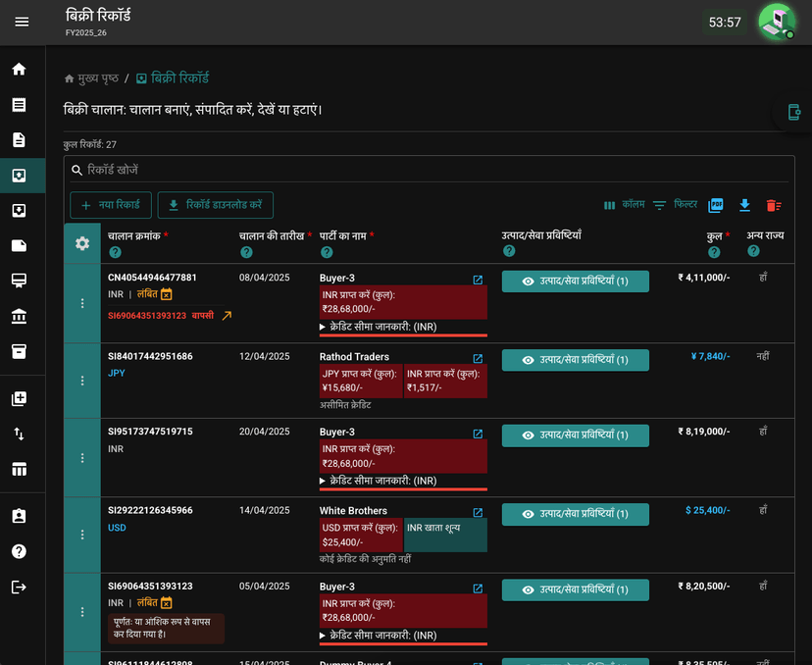The width and height of the screenshot is (812, 665).
Task: Go to Home via sidebar house icon
Action: pos(20,70)
